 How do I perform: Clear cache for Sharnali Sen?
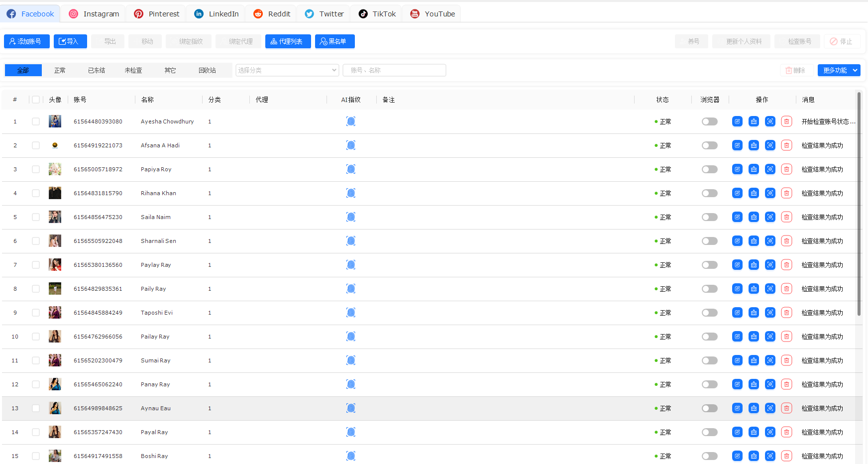coord(754,241)
